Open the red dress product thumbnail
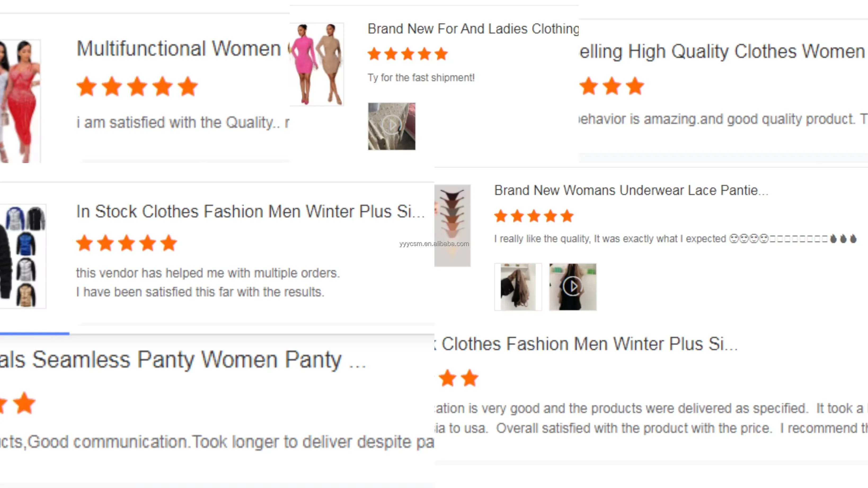The width and height of the screenshot is (868, 488). 20,101
